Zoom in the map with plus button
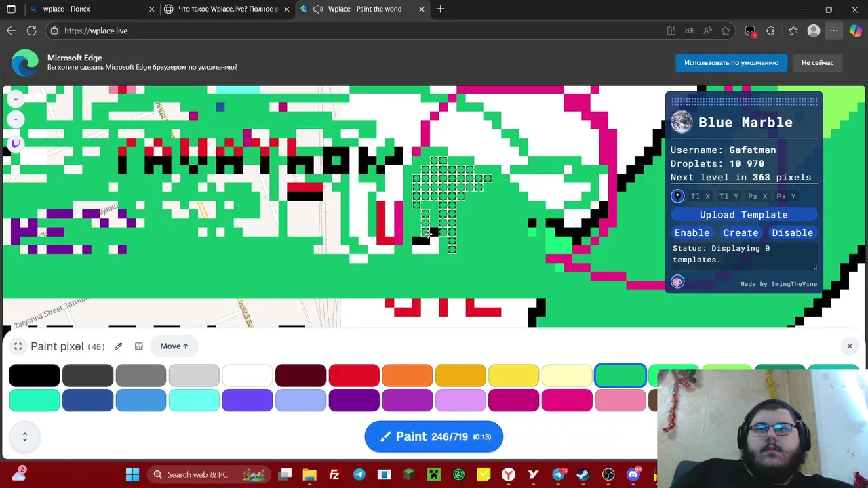Viewport: 868px width, 488px height. 16,100
